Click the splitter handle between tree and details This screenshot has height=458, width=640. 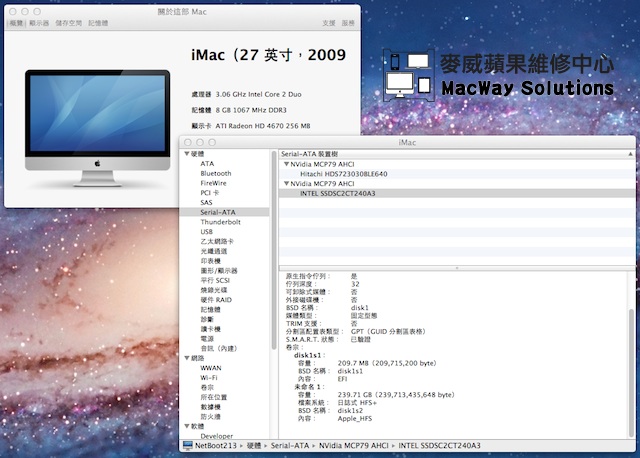tap(457, 268)
